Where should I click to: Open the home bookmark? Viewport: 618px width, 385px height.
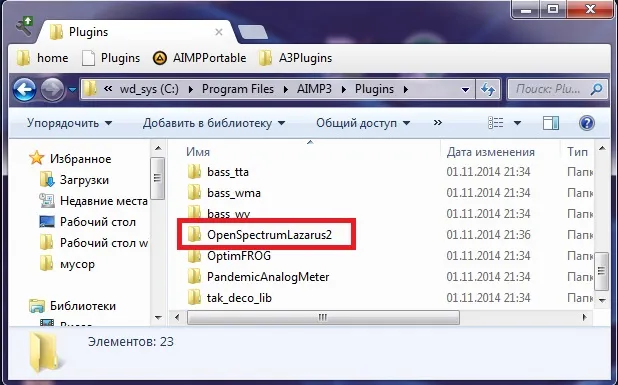(43, 58)
